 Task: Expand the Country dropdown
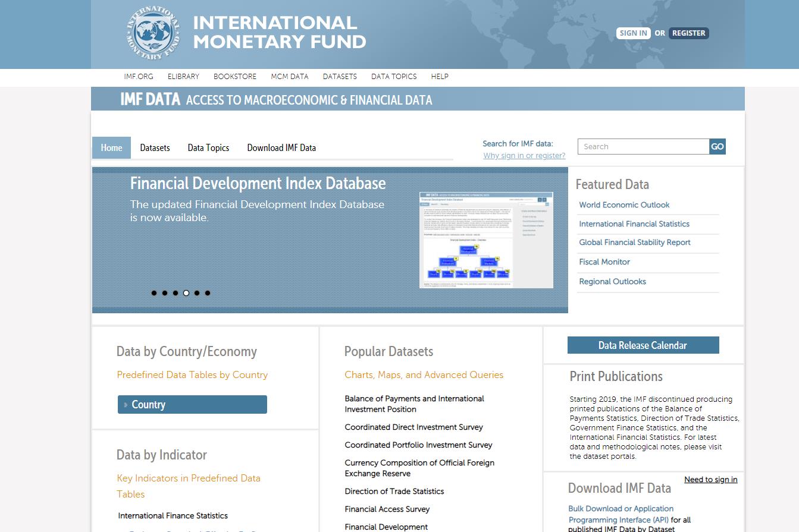[x=192, y=405]
